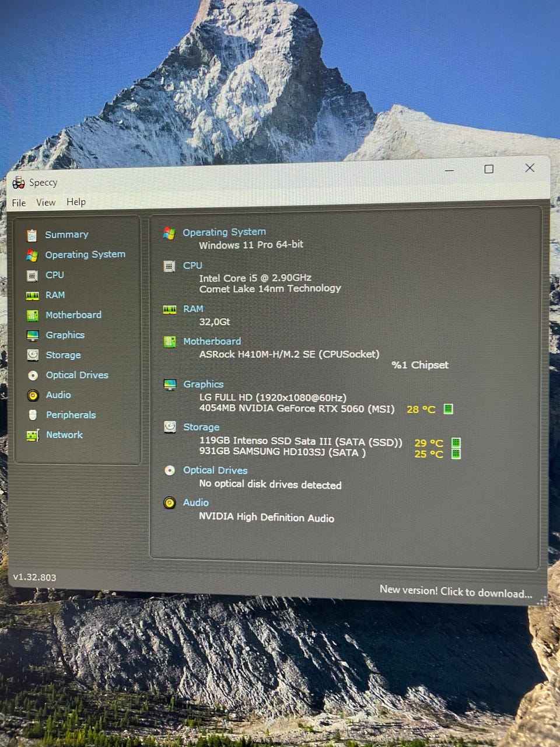Minimize the Speccy window
560x747 pixels.
(449, 170)
